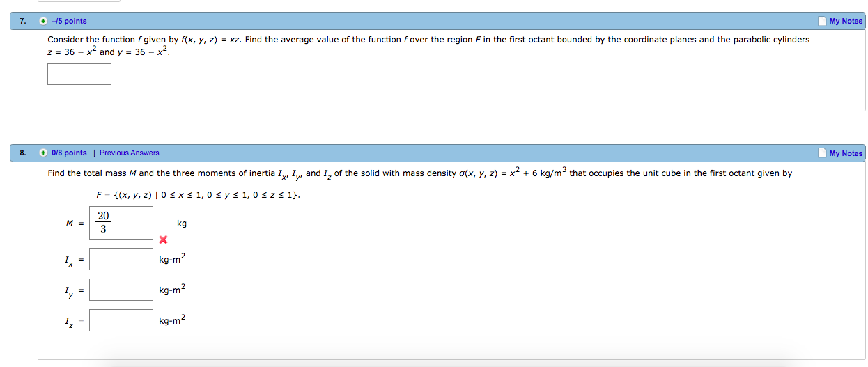Select the Ix moment of inertia field

(x=121, y=259)
